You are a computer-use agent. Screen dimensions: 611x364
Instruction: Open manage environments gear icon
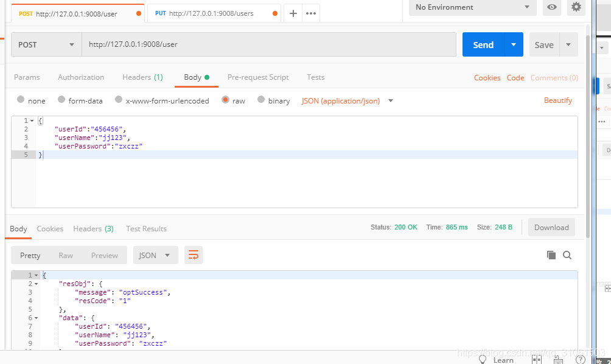pos(576,7)
